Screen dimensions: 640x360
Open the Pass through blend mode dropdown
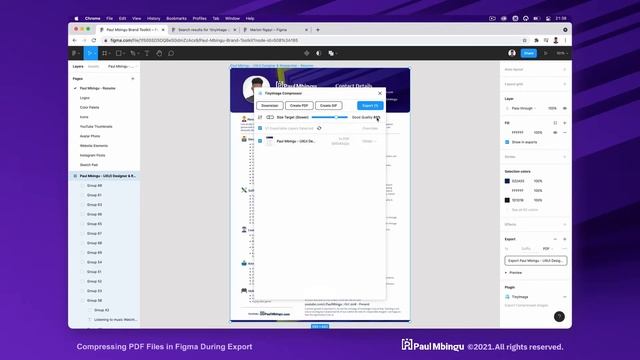524,108
